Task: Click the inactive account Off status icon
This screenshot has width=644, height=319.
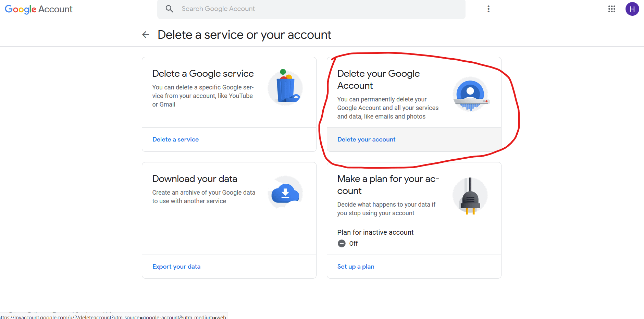Action: click(342, 243)
